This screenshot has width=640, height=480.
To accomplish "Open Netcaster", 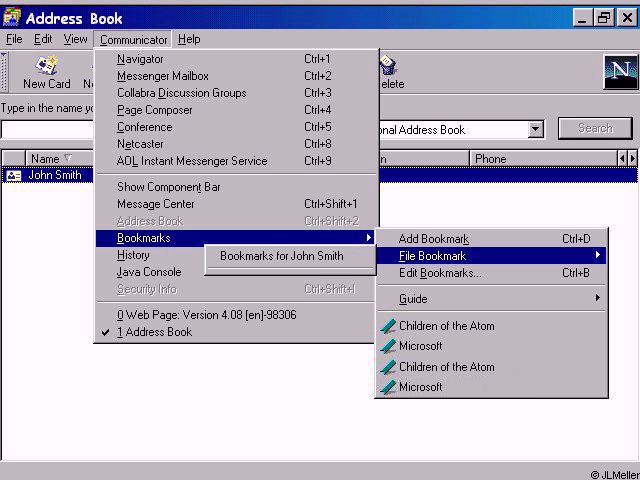I will coord(235,144).
